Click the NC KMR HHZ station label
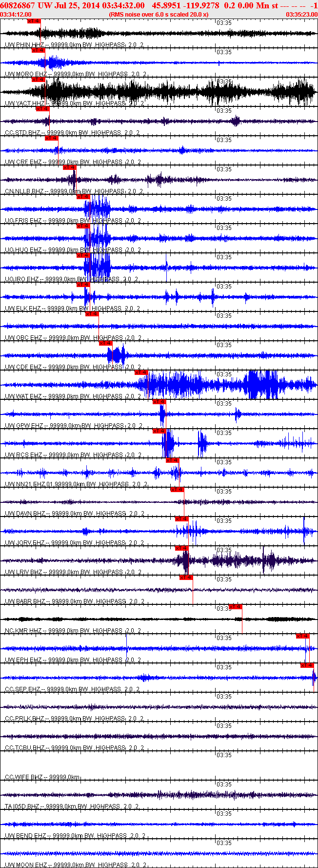Screen dimensions: 318x868 click(73, 631)
